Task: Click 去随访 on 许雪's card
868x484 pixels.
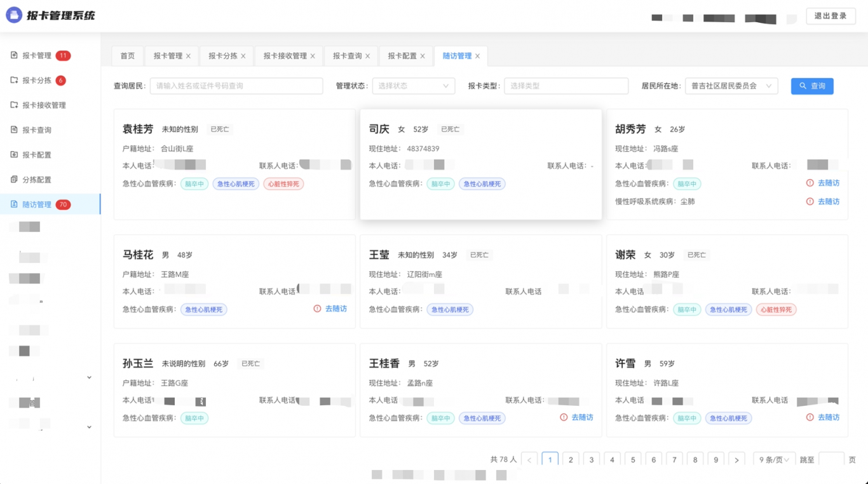Action: pyautogui.click(x=829, y=417)
